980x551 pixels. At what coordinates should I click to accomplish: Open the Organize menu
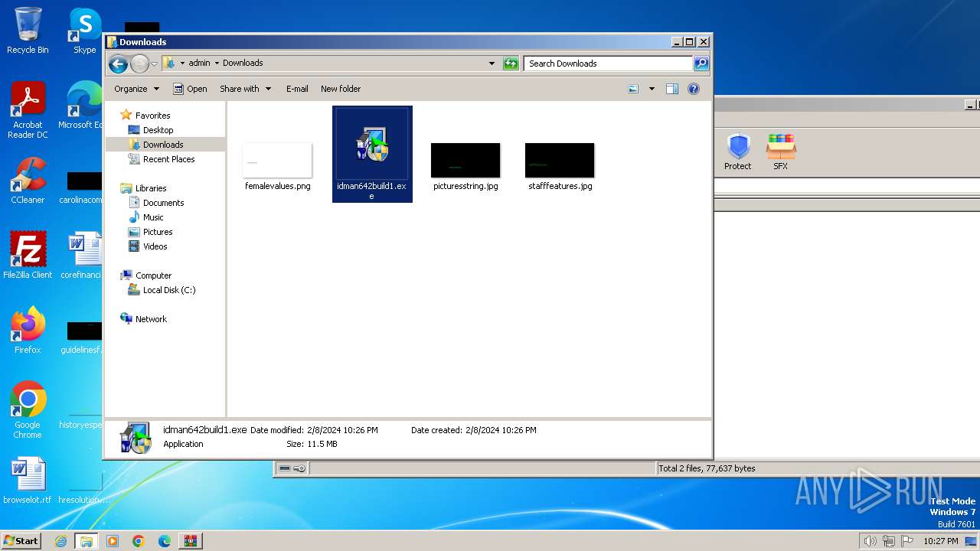click(136, 89)
